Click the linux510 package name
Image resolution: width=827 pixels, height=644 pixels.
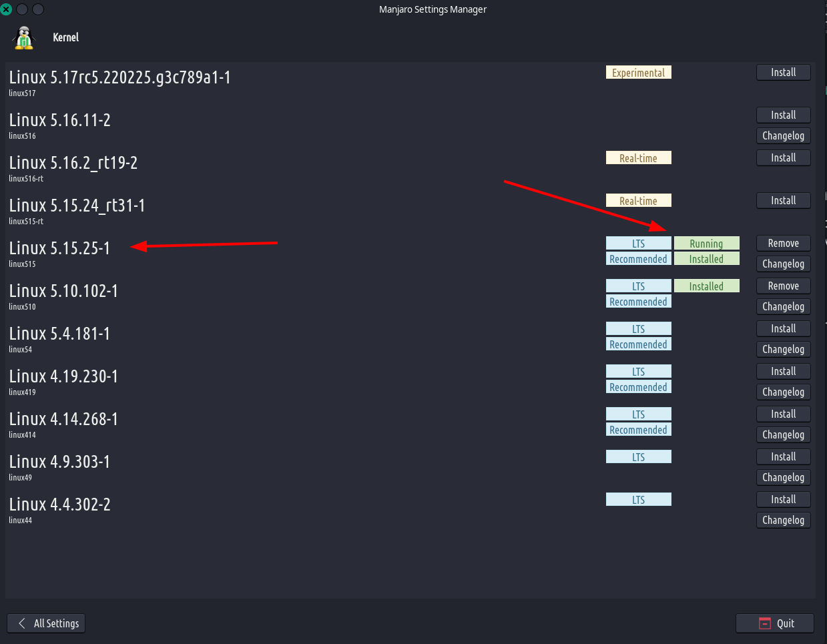click(x=22, y=307)
